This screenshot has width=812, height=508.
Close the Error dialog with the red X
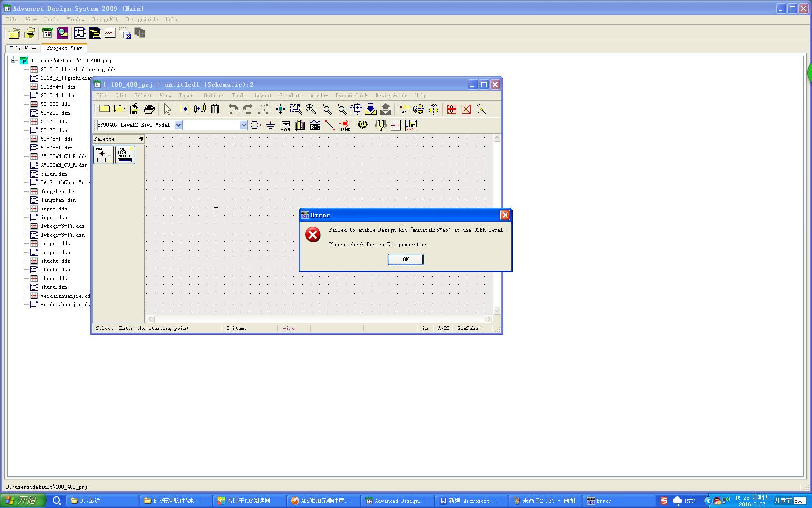(x=505, y=215)
